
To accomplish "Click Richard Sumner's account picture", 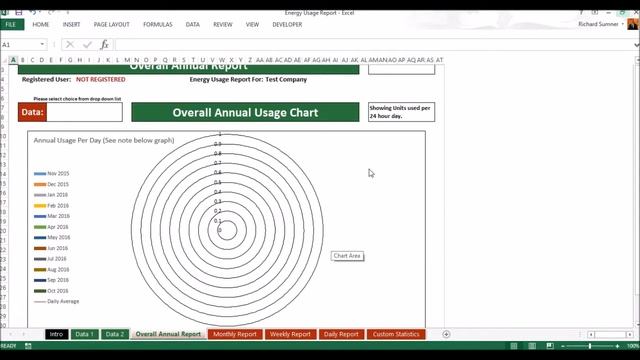I will 633,24.
